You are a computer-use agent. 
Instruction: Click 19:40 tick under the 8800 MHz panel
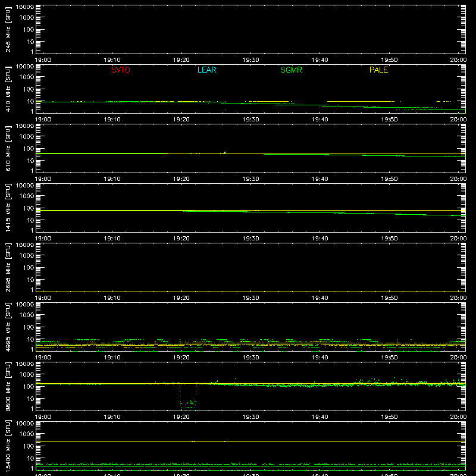pyautogui.click(x=320, y=417)
